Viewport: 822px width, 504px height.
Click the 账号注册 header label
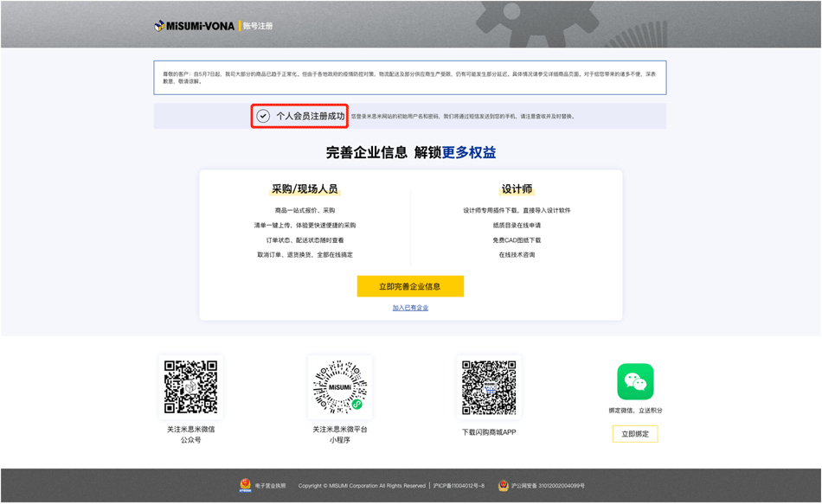(x=258, y=26)
